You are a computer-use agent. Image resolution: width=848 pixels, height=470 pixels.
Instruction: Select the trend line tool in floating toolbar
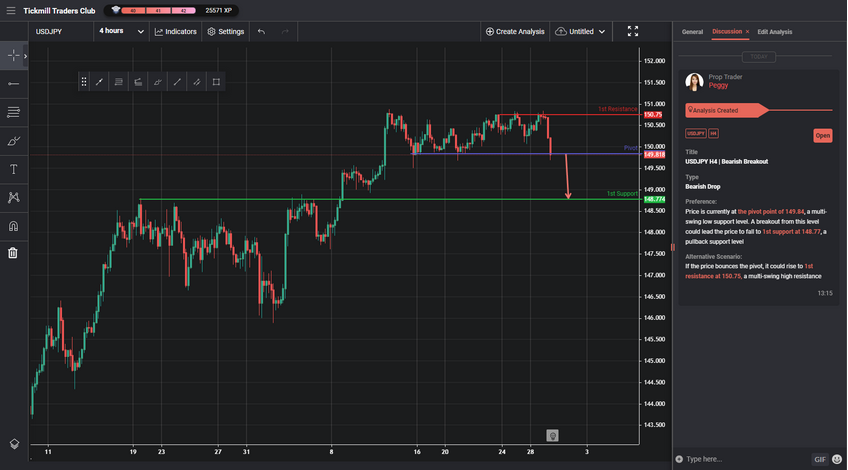[x=100, y=82]
